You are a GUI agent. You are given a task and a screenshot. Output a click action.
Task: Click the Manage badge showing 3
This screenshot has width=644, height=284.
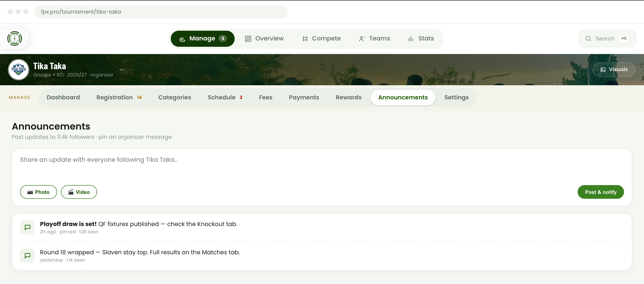click(222, 38)
